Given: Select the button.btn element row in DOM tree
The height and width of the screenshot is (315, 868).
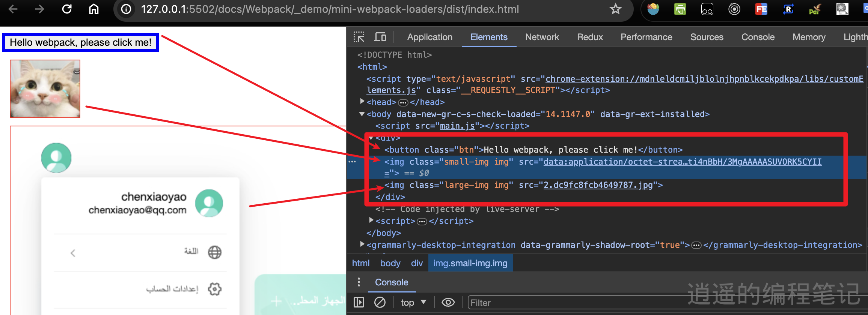Looking at the screenshot, I should [x=533, y=150].
